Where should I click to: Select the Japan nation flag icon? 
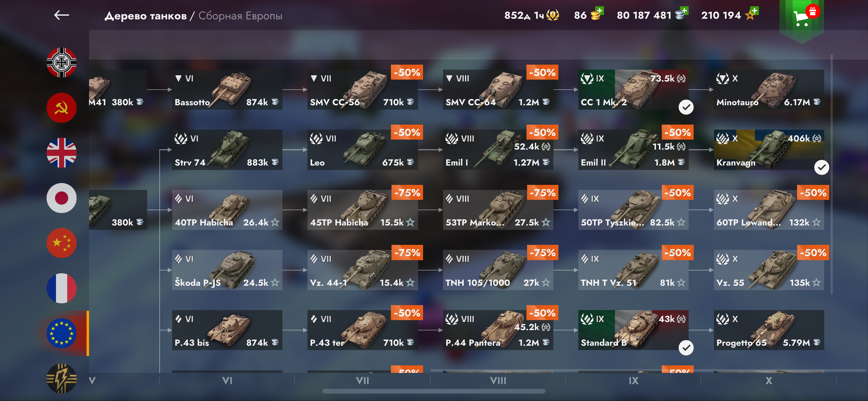click(61, 198)
